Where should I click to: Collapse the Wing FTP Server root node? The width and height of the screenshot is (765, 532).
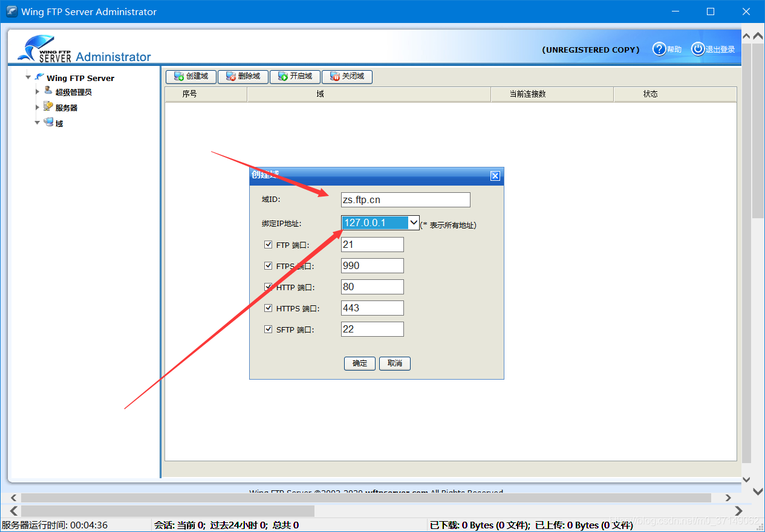click(x=28, y=77)
